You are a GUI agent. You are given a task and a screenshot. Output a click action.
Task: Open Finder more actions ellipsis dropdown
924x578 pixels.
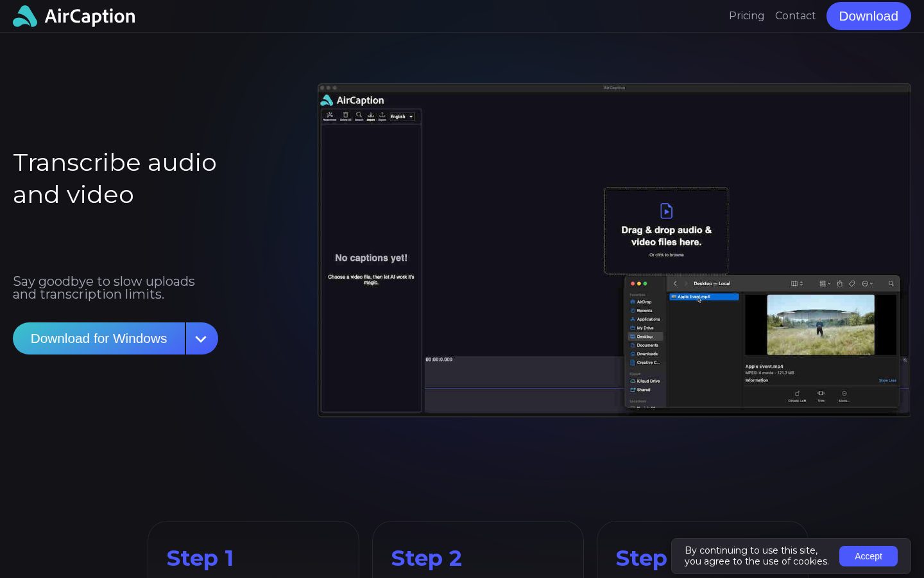click(x=867, y=283)
